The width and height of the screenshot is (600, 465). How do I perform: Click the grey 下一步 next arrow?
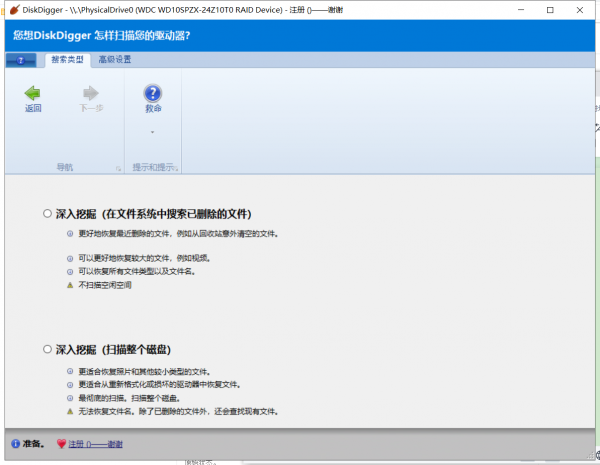(91, 93)
